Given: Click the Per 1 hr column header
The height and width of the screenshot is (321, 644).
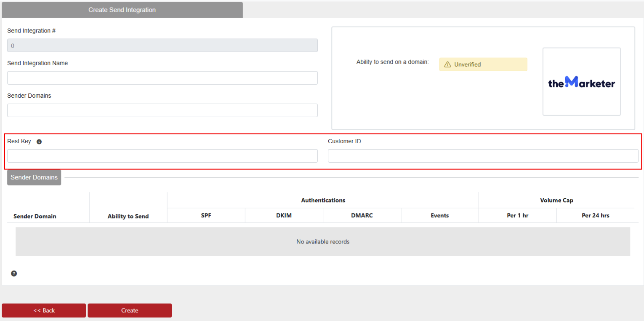Looking at the screenshot, I should (x=517, y=215).
